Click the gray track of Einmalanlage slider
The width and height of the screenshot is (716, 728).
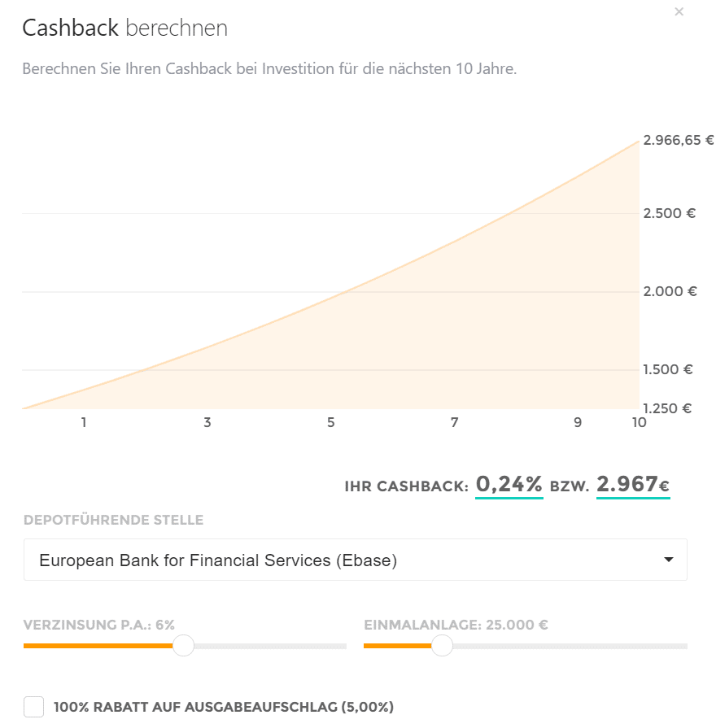click(570, 646)
